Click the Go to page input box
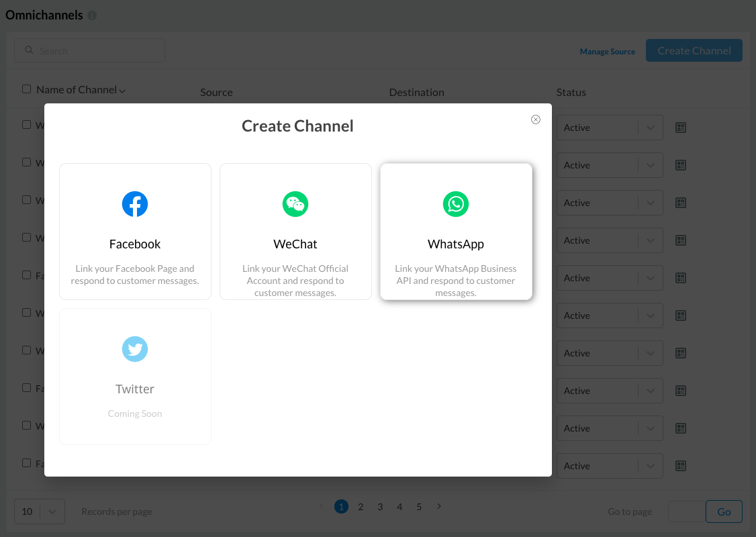 (687, 512)
